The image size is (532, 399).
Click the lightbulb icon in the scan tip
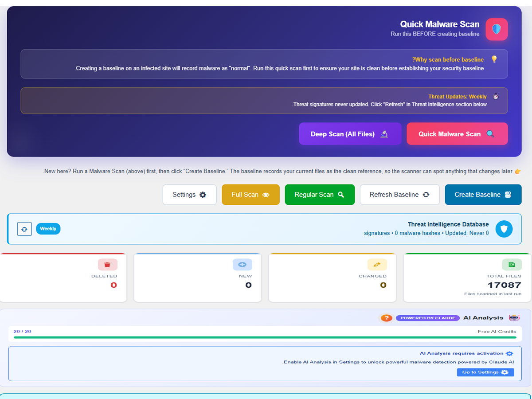pyautogui.click(x=494, y=59)
